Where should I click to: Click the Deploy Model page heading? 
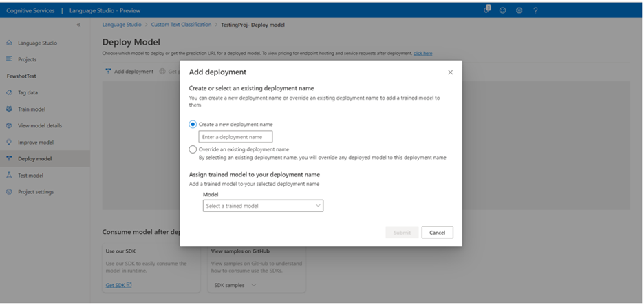131,42
